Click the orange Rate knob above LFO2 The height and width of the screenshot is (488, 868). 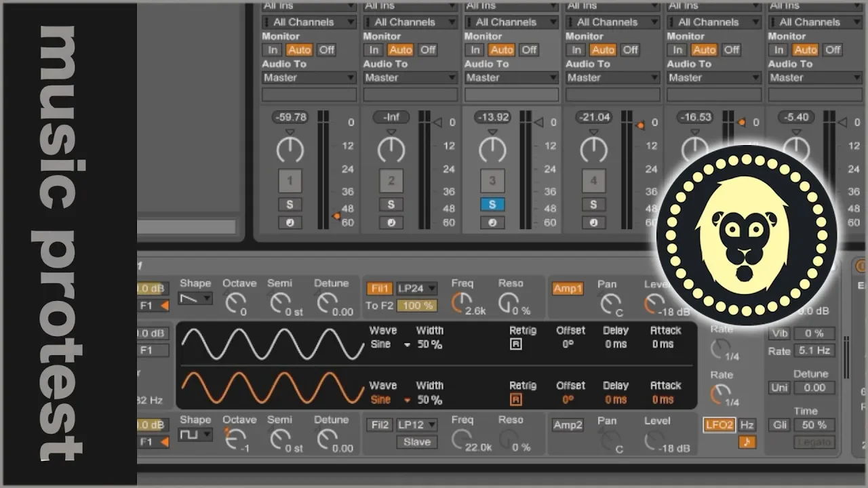719,393
